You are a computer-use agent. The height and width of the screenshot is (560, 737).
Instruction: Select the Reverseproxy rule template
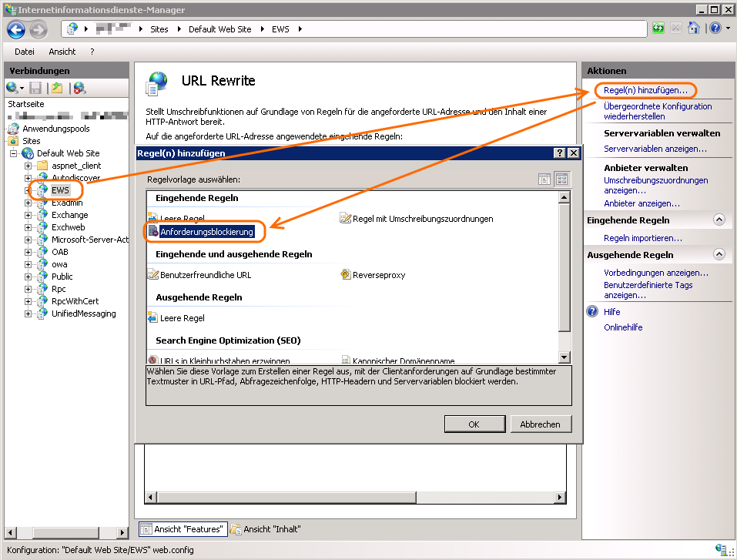378,275
